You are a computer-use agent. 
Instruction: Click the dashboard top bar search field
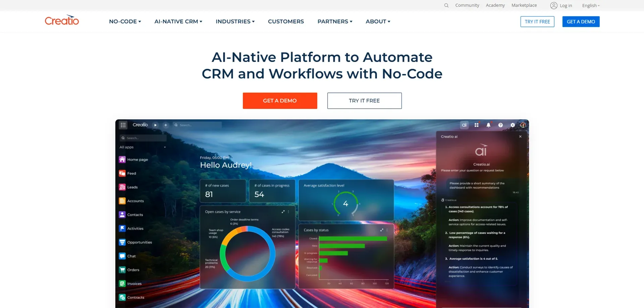click(197, 125)
